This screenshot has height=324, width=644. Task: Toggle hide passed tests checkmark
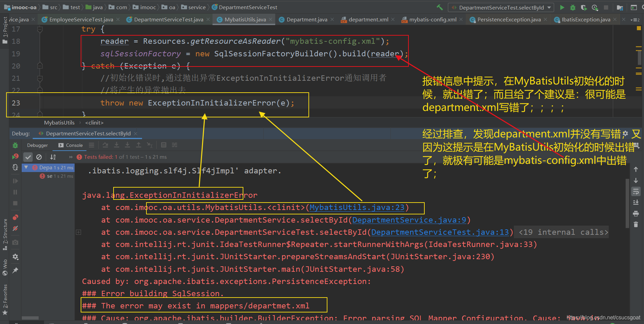[x=28, y=157]
